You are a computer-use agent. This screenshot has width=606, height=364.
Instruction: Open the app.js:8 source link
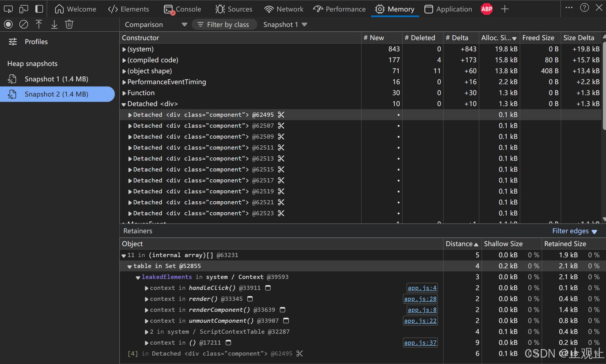click(x=422, y=310)
